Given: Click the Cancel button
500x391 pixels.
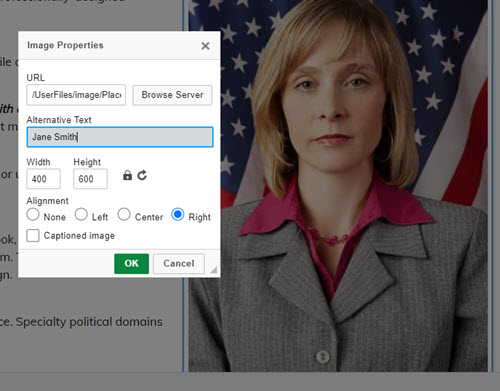Looking at the screenshot, I should tap(179, 264).
